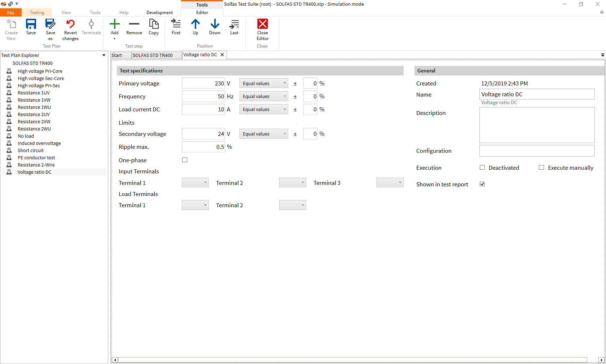The width and height of the screenshot is (606, 364).
Task: Open quick access settings gear icon
Action: pyautogui.click(x=10, y=4)
